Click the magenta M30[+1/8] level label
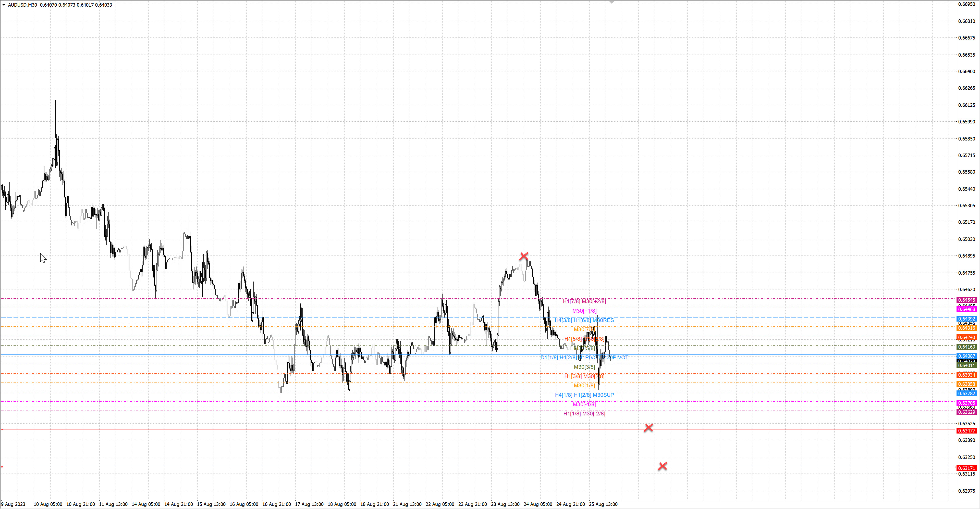The width and height of the screenshot is (980, 509). pyautogui.click(x=584, y=311)
